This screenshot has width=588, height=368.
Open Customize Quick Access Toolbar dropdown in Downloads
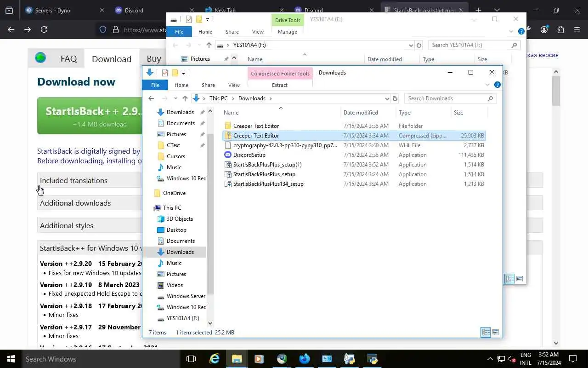[183, 73]
